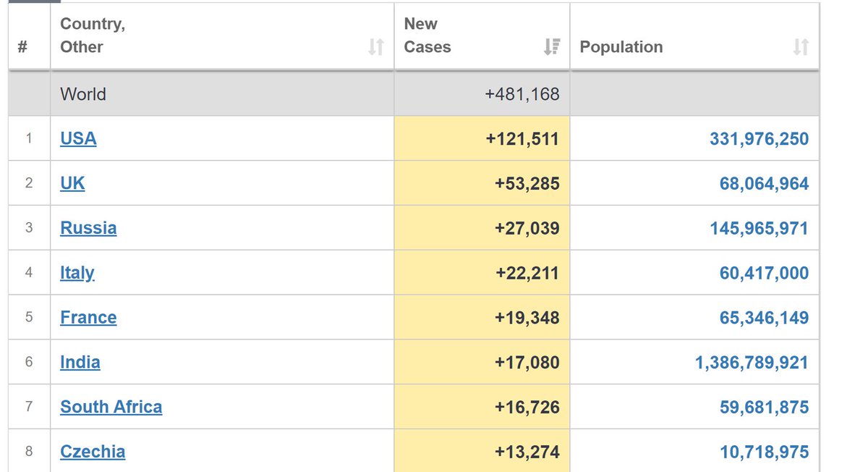Image resolution: width=868 pixels, height=472 pixels.
Task: Open the Czechia country link
Action: click(x=93, y=452)
